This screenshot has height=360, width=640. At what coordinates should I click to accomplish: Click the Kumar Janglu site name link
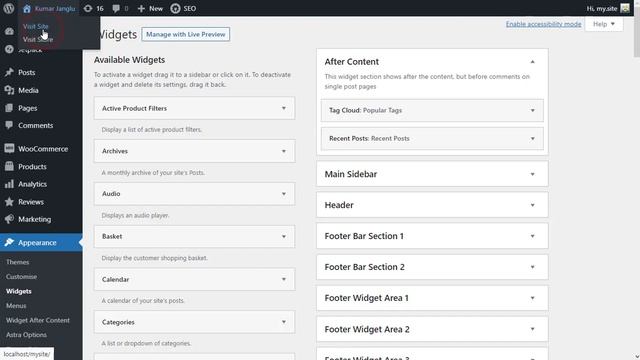55,8
